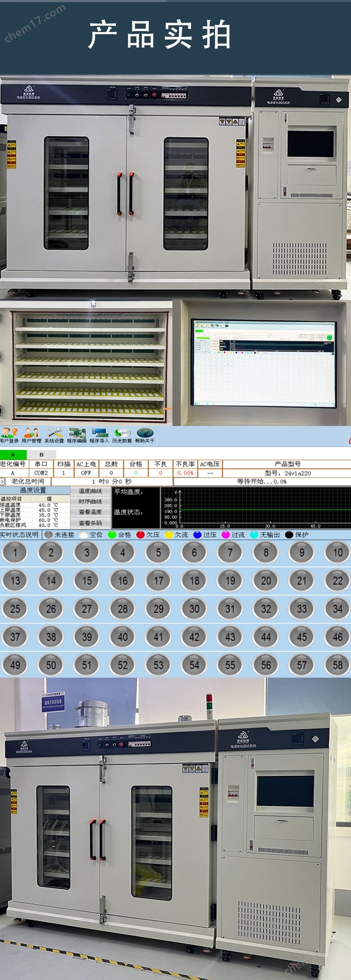The image size is (351, 980).
Task: Click the red 欠压 legend swatch
Action: pyautogui.click(x=141, y=535)
